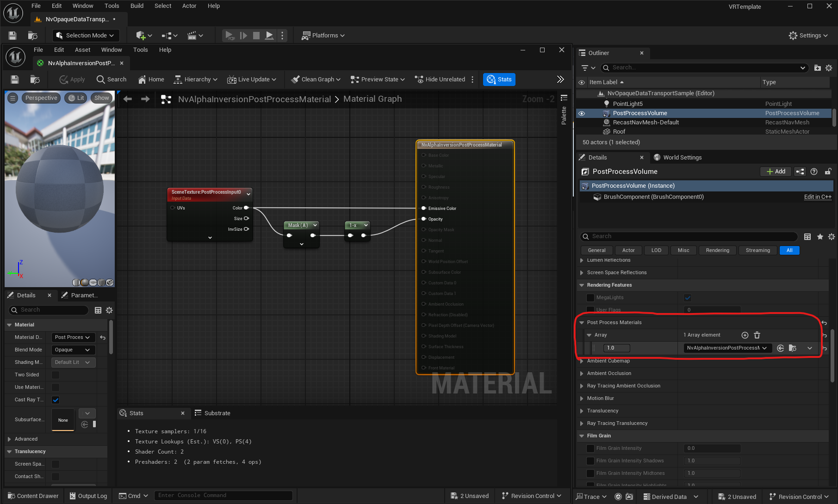Delete the Post Process Materials array elements
Image resolution: width=838 pixels, height=504 pixels.
click(757, 335)
